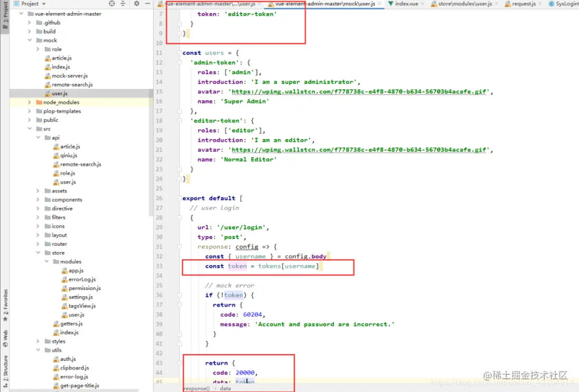Click the settings.js file icon

(x=64, y=297)
